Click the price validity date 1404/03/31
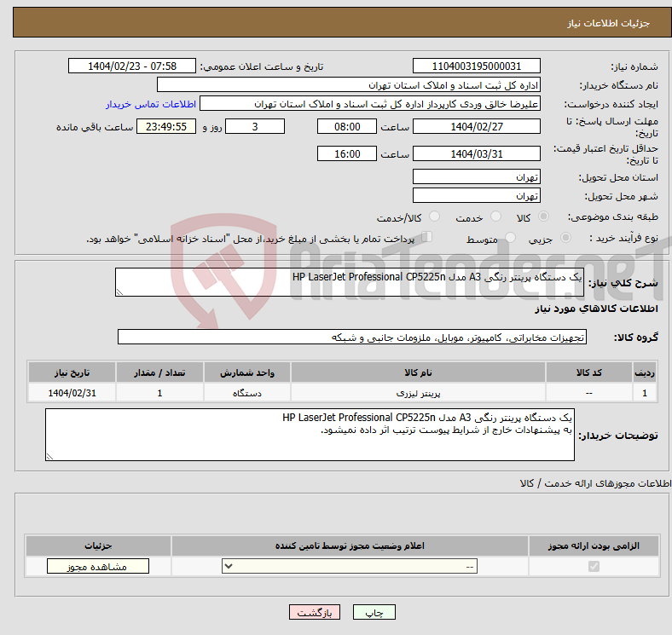The height and width of the screenshot is (635, 672). [x=476, y=153]
